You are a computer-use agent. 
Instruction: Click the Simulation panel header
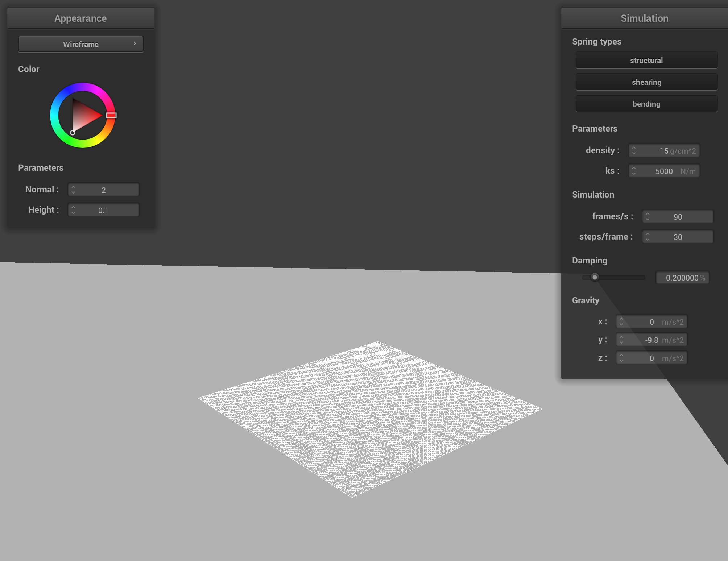click(x=645, y=18)
